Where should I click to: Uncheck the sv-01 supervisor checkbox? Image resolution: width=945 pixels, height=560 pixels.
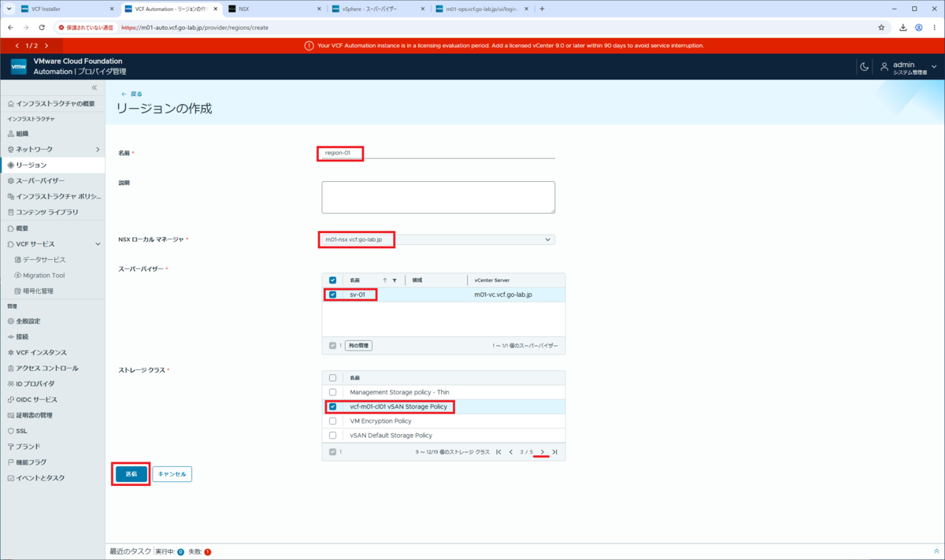pos(332,295)
